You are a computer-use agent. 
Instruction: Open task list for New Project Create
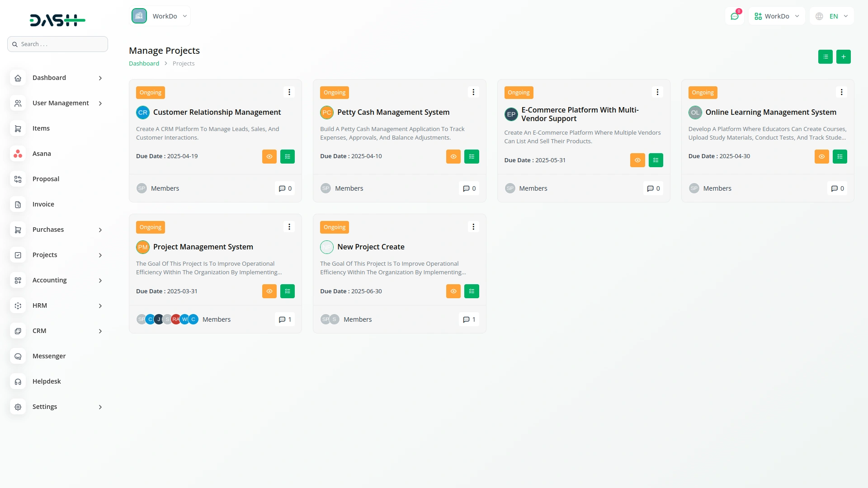click(472, 291)
